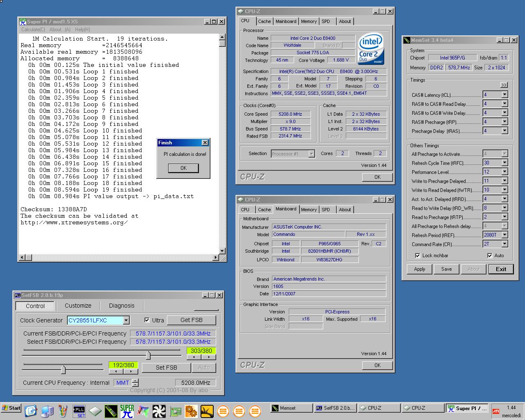Open the Refresh Period (tREF) dropdown
Image resolution: width=525 pixels, height=420 pixels.
tap(505, 235)
